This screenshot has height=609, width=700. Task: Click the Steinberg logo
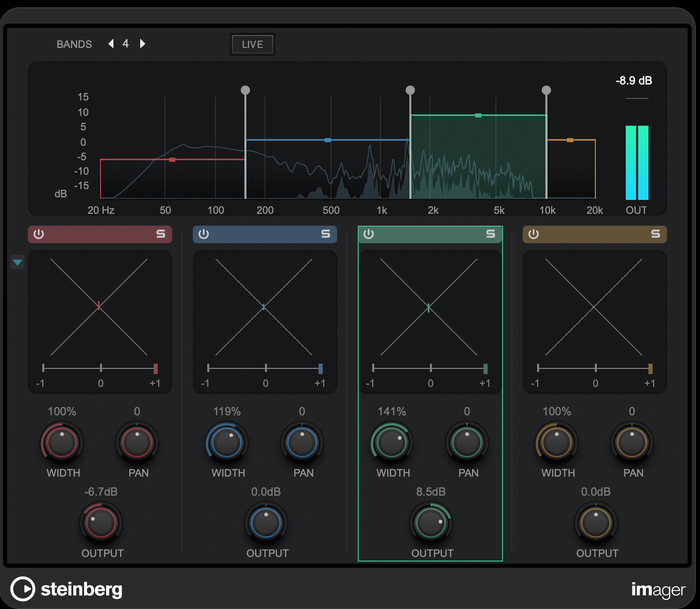(66, 589)
